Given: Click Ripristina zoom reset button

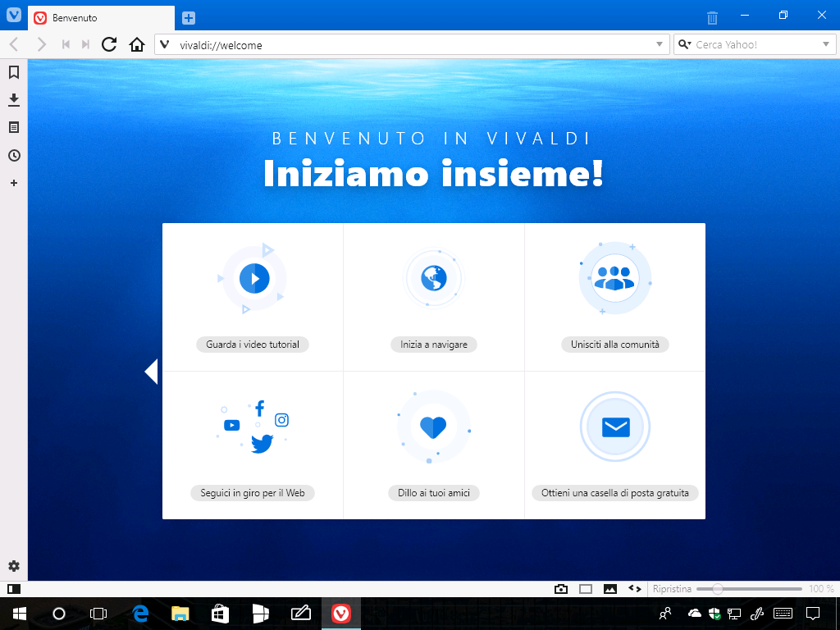Looking at the screenshot, I should click(672, 589).
